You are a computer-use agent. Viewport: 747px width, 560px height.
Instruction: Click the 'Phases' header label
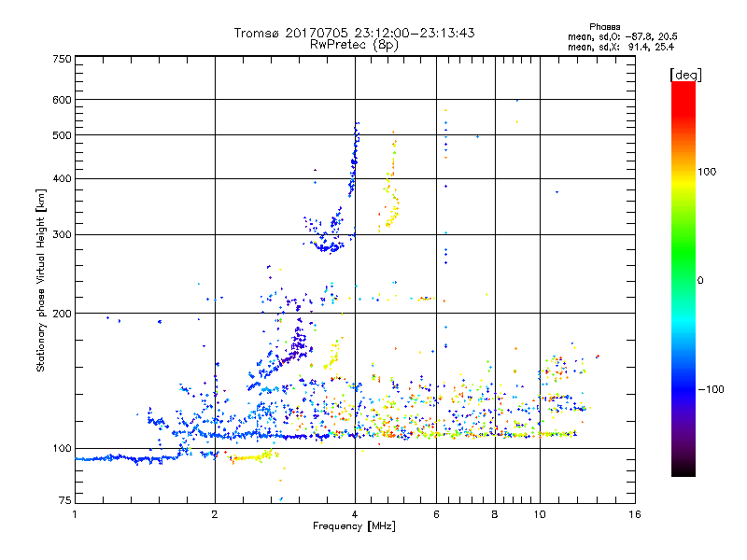(604, 27)
